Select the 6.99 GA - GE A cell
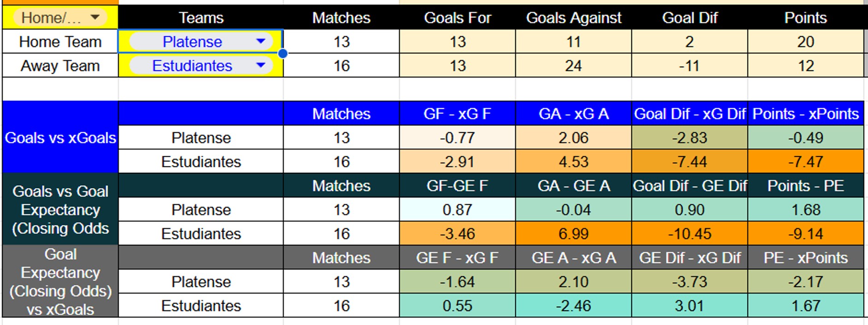This screenshot has width=868, height=325. [573, 234]
